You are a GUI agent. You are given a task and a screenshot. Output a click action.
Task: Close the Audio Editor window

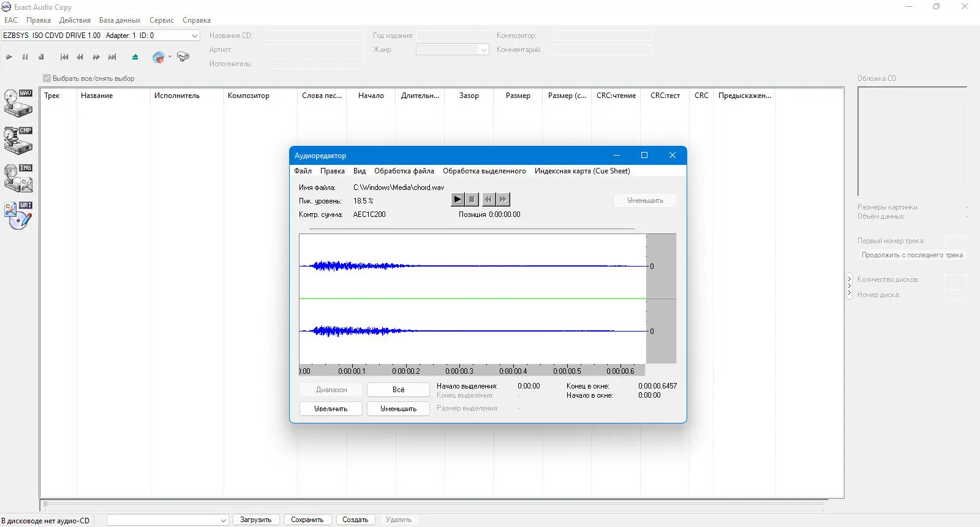tap(673, 155)
